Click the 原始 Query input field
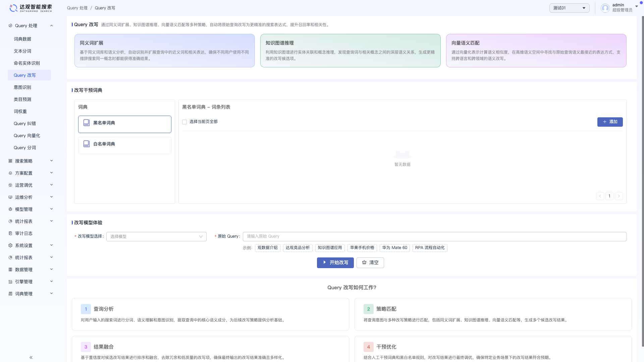 434,237
